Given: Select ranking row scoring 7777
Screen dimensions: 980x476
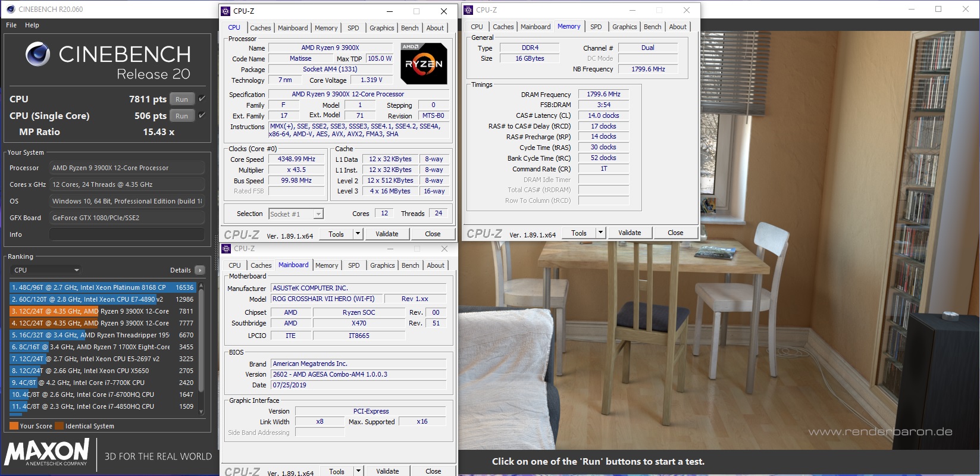Looking at the screenshot, I should click(x=102, y=323).
